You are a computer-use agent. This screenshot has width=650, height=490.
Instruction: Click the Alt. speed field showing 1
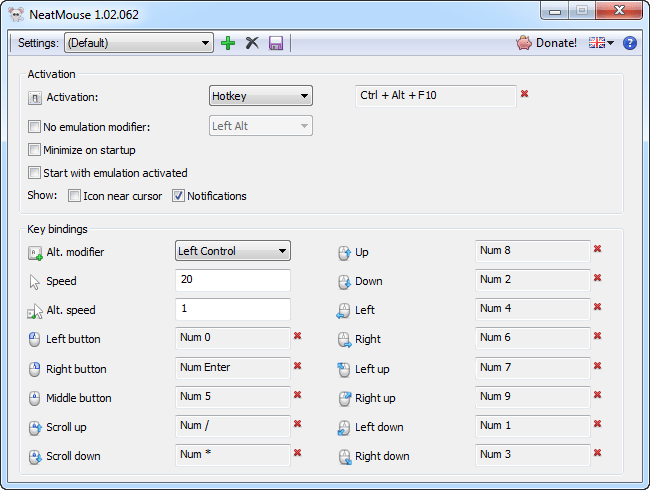point(233,309)
